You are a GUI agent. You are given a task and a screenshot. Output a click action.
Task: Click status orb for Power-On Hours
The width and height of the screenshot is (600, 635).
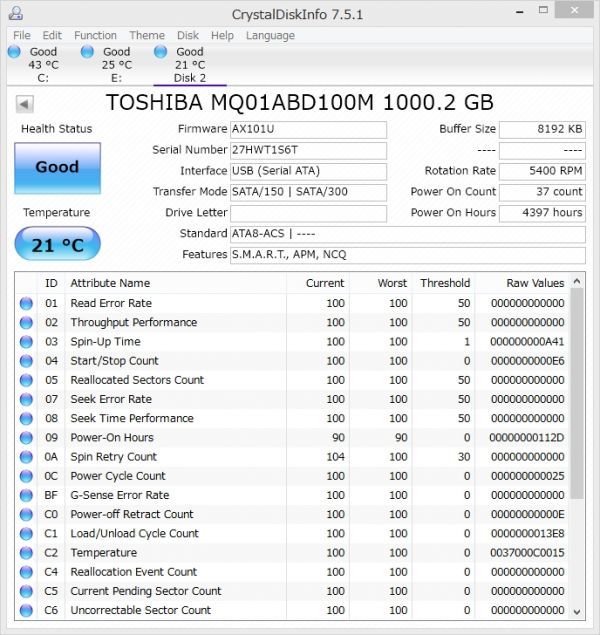click(x=26, y=438)
